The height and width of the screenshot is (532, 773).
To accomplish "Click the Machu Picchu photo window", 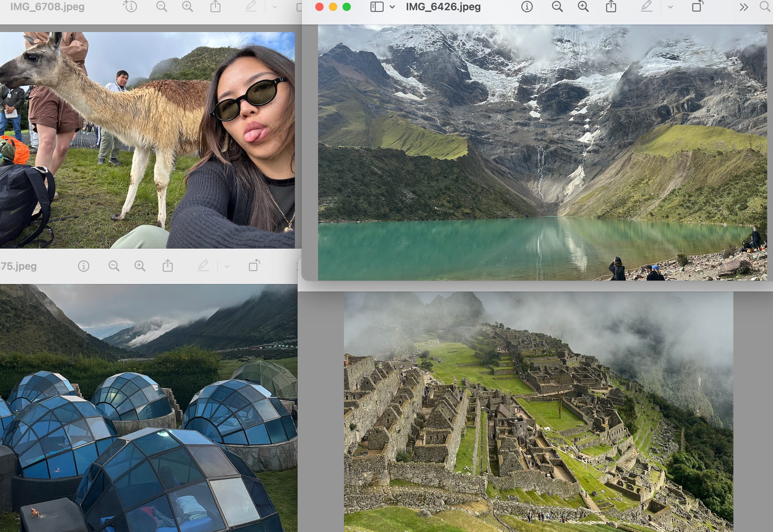I will [538, 409].
